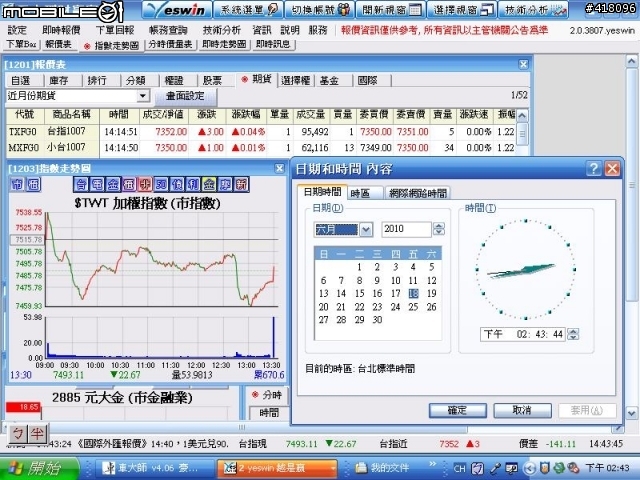
Task: Click the red 非 index icon
Action: click(145, 185)
